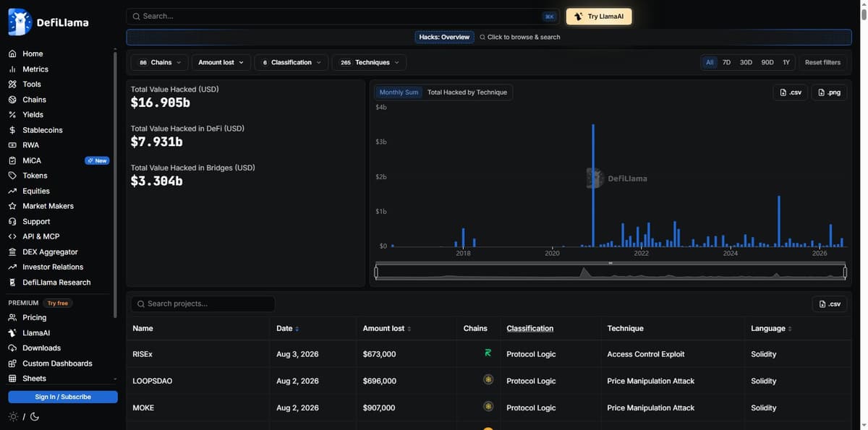Image resolution: width=868 pixels, height=430 pixels.
Task: Click the sidebar vertical scrollbar
Action: pyautogui.click(x=115, y=184)
